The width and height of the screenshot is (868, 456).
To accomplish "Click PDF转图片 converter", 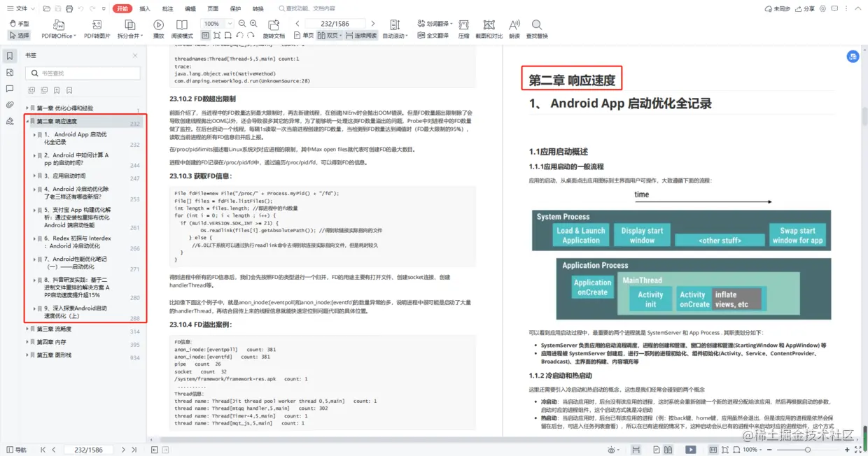I will tap(97, 29).
